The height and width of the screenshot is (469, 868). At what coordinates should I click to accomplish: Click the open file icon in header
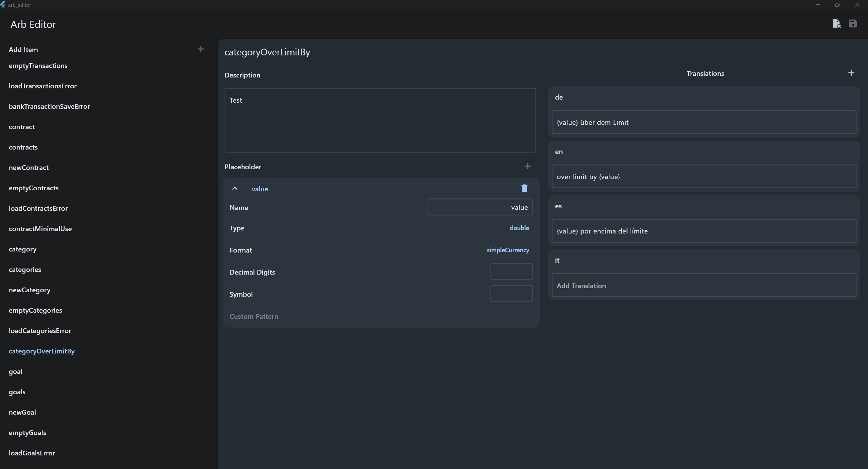coord(836,24)
